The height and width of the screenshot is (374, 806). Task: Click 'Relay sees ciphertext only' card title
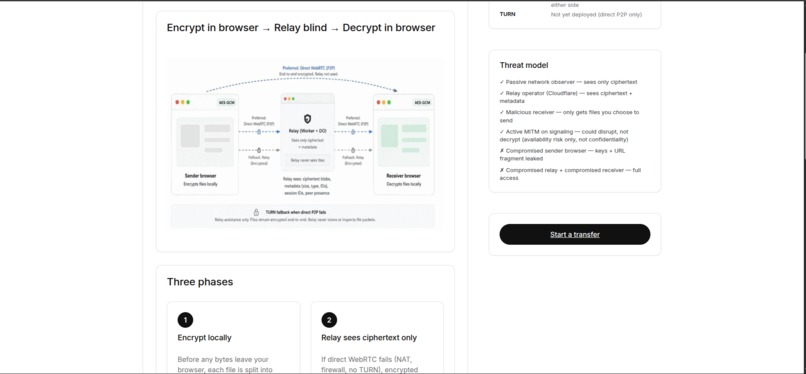[x=369, y=338]
